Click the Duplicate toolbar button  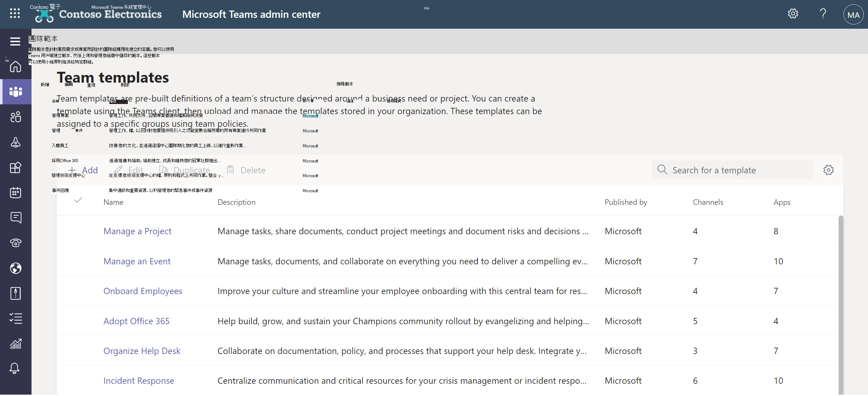click(185, 170)
